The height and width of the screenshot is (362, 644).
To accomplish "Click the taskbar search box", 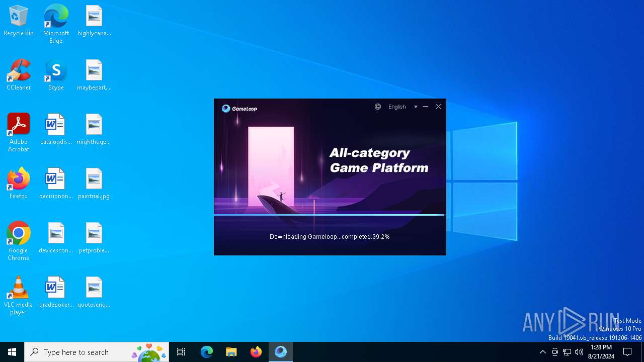I will point(97,352).
